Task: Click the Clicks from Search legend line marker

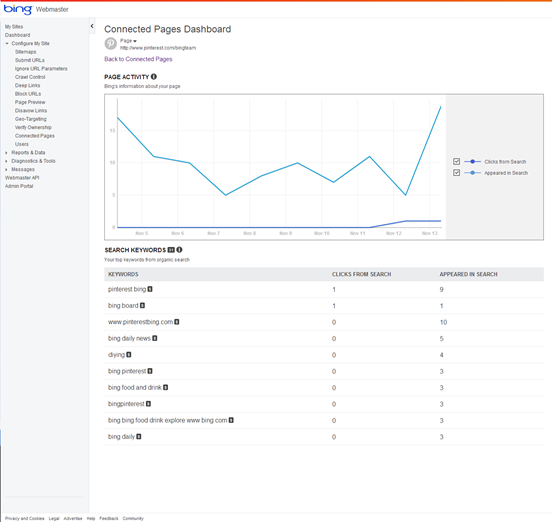Action: [x=472, y=162]
